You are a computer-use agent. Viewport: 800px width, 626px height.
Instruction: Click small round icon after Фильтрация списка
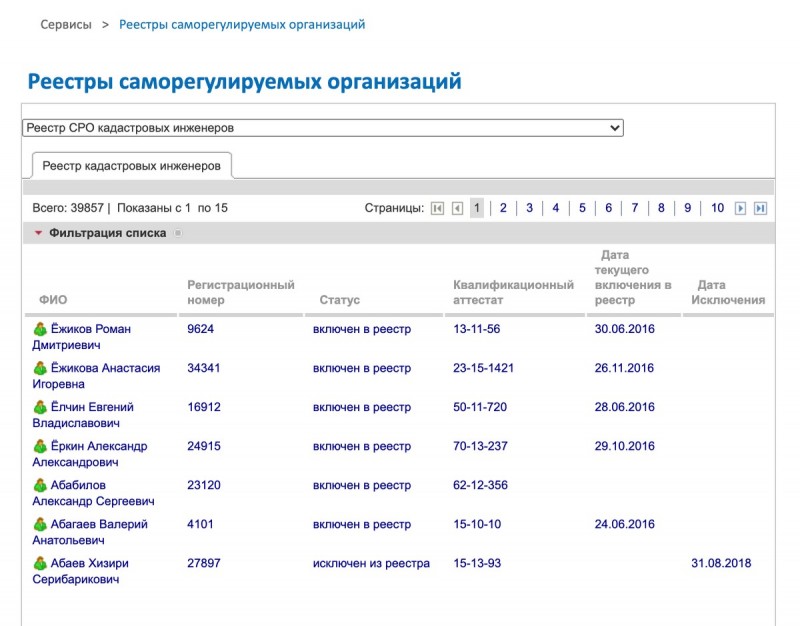click(178, 233)
